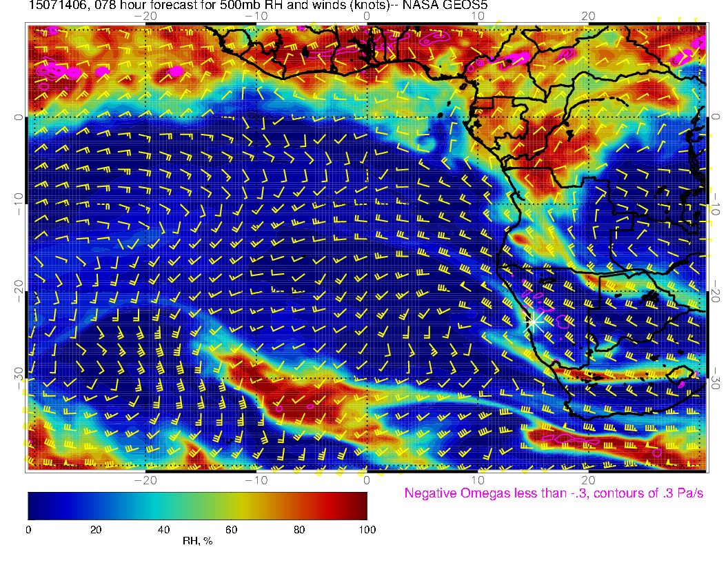This screenshot has height=563, width=728.
Task: Click the top axis longitude label '0'
Action: (x=367, y=17)
